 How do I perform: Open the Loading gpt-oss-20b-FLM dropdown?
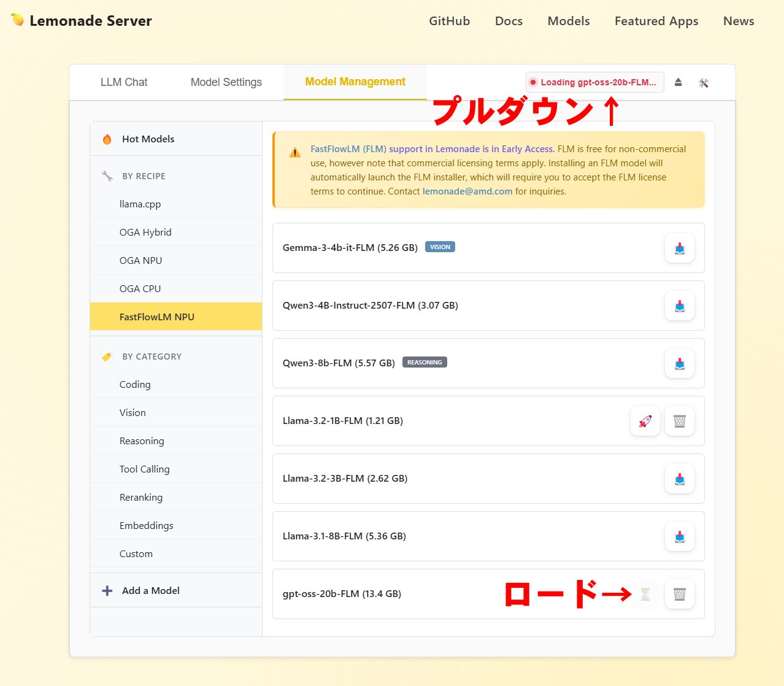pyautogui.click(x=594, y=82)
